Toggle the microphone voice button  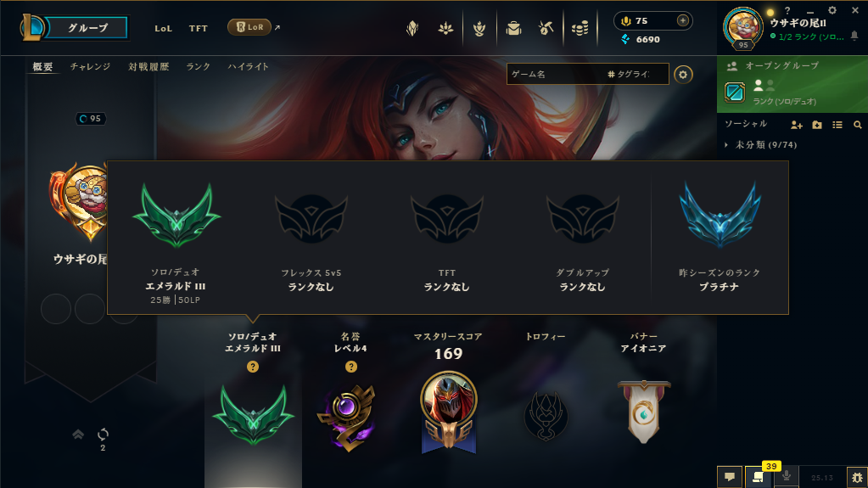tap(786, 476)
